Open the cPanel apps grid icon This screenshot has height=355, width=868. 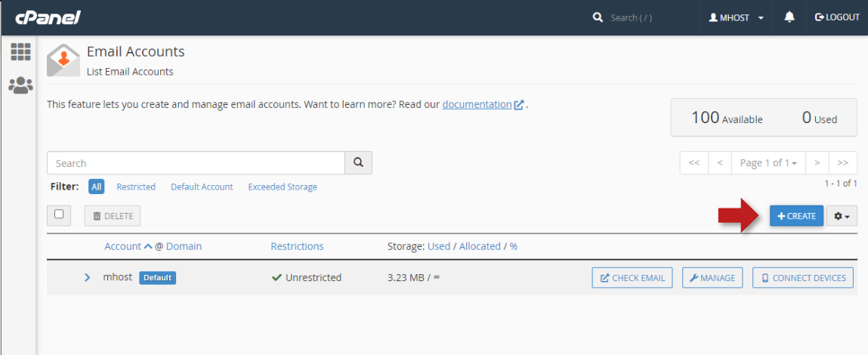(x=20, y=52)
